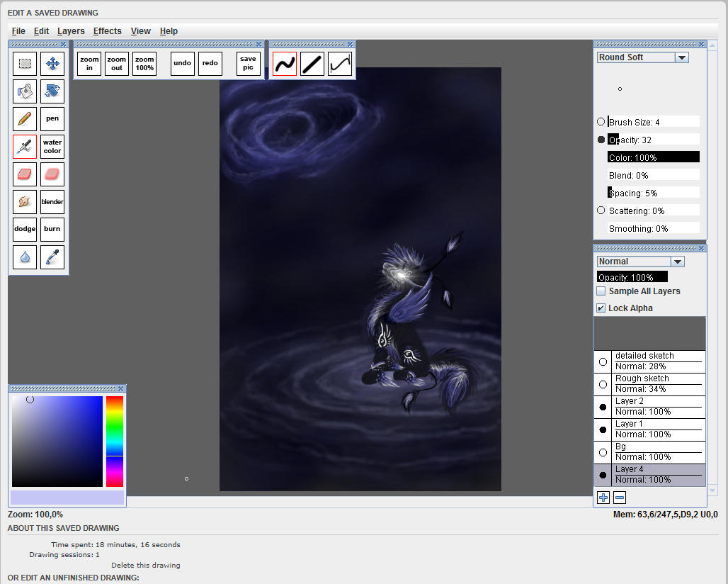Select the dodge tool
This screenshot has height=584, width=728.
pos(25,229)
